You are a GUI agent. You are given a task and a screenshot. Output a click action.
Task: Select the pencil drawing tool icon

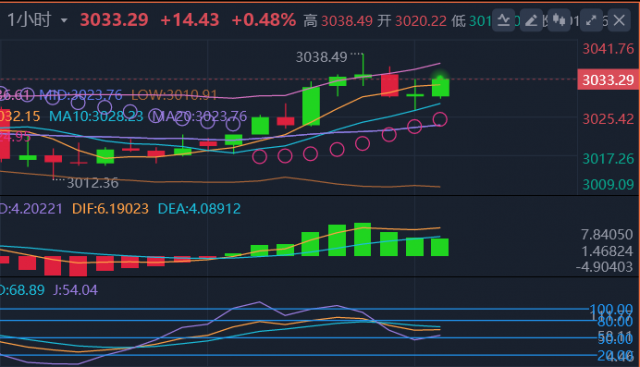(531, 20)
